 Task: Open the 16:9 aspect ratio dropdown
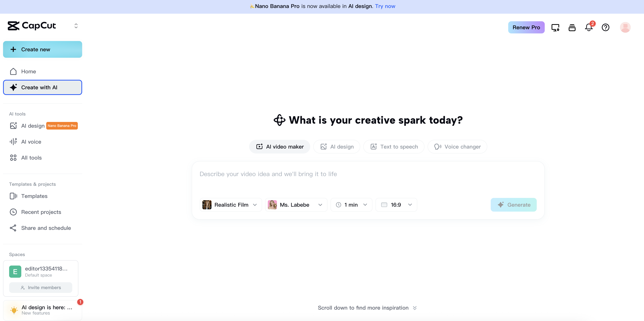(396, 204)
